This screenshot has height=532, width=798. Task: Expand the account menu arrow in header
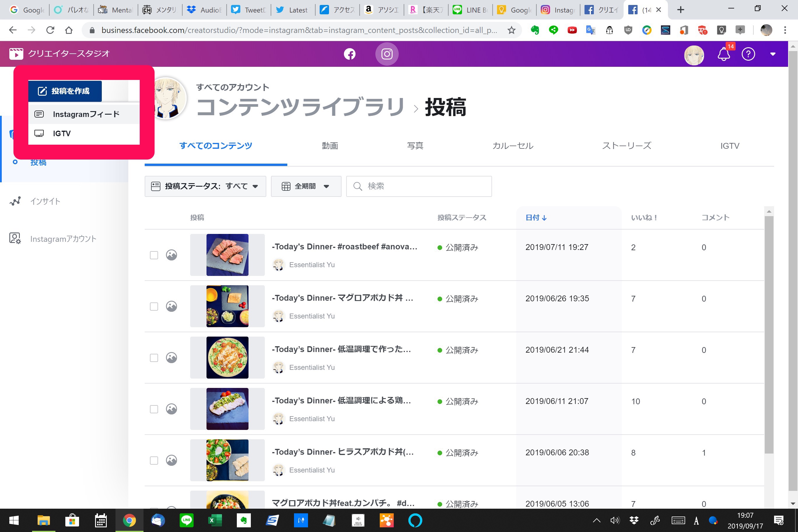pyautogui.click(x=773, y=54)
